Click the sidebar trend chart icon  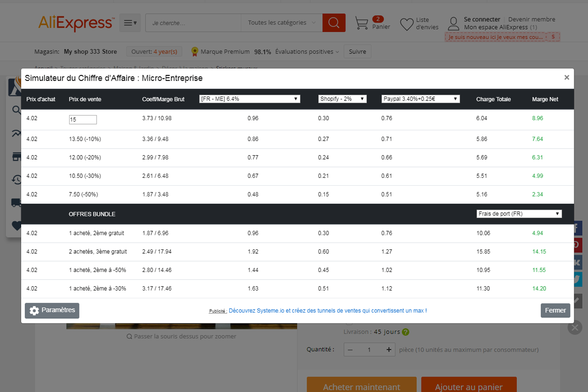click(x=17, y=134)
